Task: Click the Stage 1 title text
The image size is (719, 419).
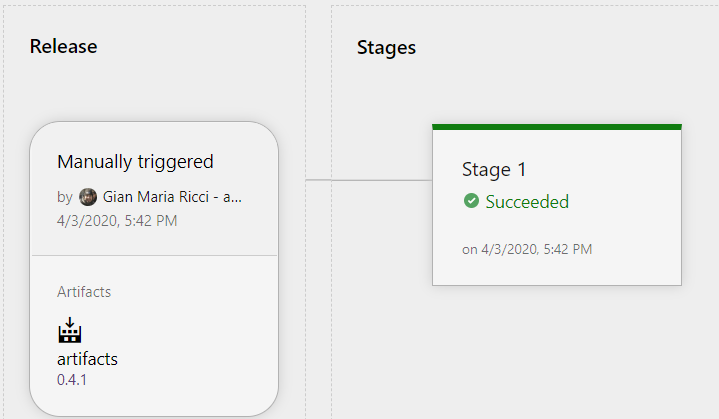Action: tap(494, 170)
